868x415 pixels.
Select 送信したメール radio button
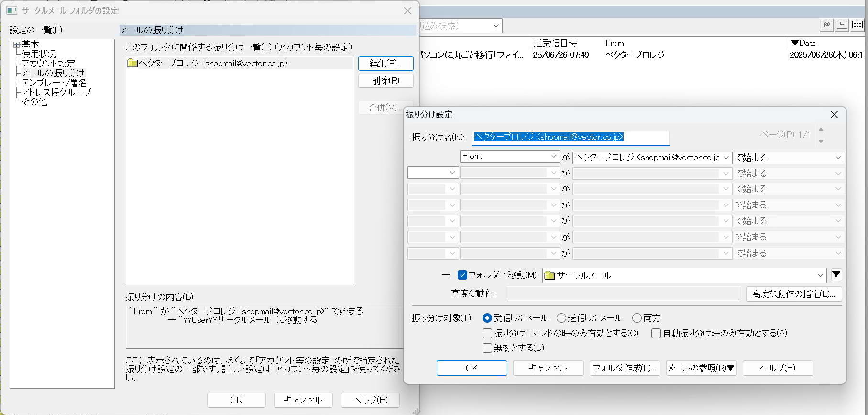click(x=561, y=318)
